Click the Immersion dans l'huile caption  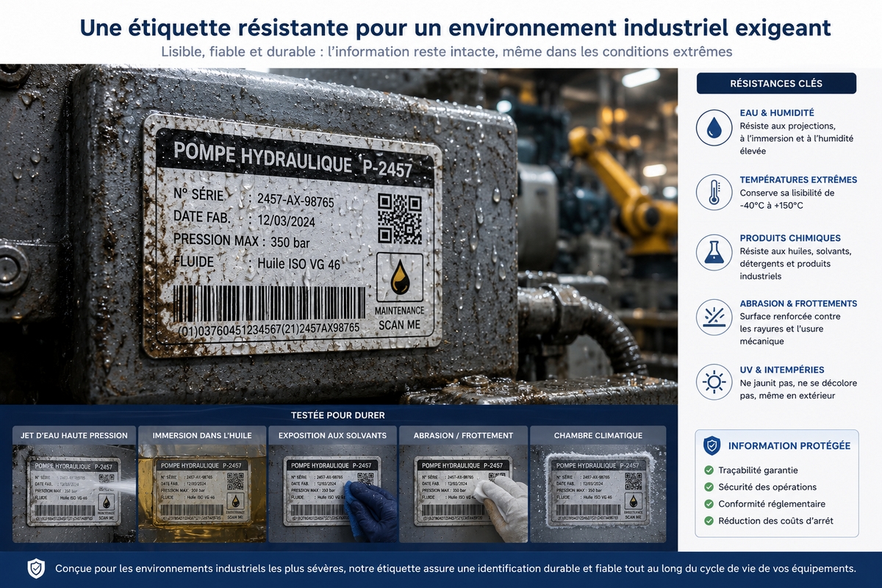(x=202, y=436)
